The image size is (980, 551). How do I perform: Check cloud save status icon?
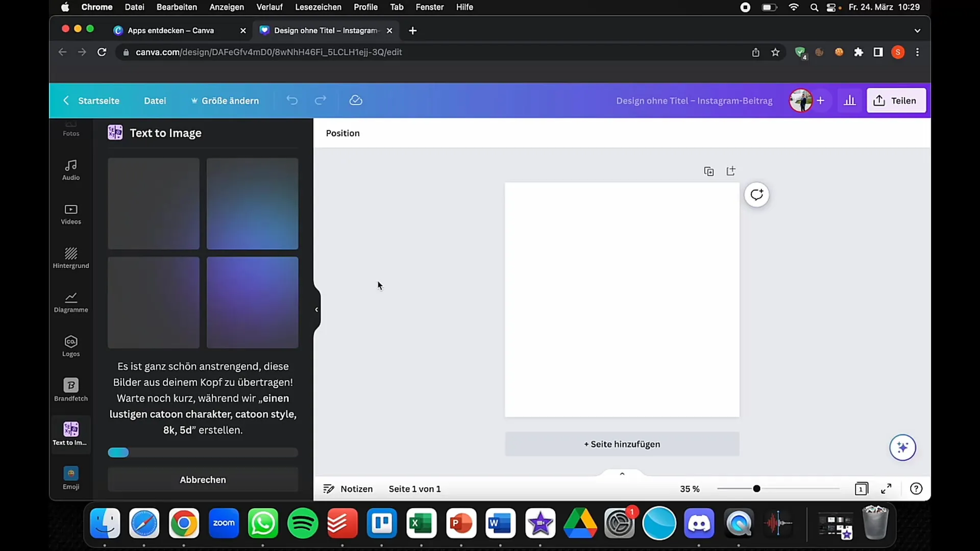click(356, 101)
